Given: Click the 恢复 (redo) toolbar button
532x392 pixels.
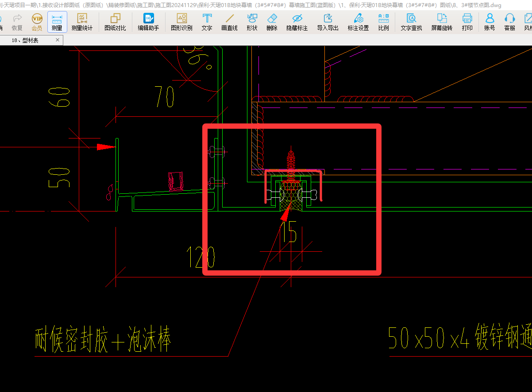Looking at the screenshot, I should tap(17, 22).
